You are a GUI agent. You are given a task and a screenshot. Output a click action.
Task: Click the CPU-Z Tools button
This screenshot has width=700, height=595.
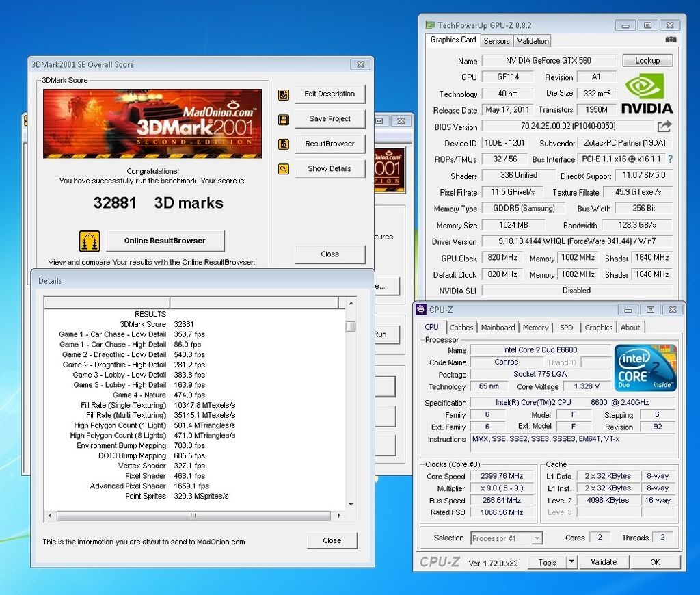(x=548, y=562)
